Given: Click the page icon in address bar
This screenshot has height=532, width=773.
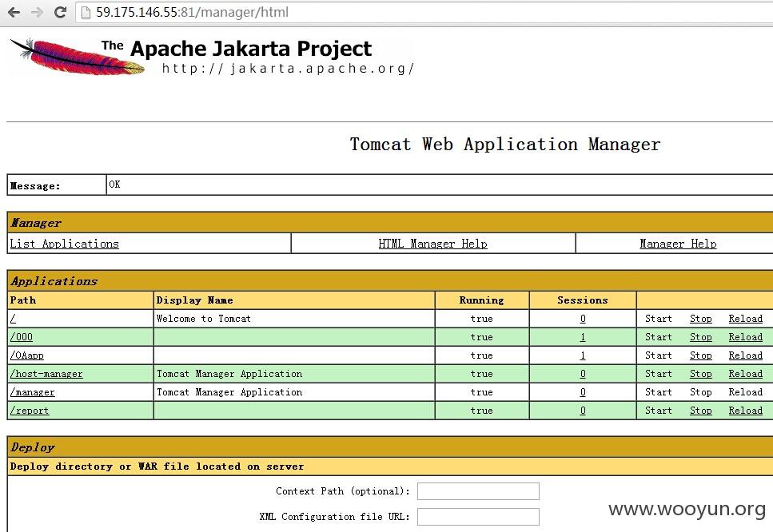Looking at the screenshot, I should [x=86, y=12].
